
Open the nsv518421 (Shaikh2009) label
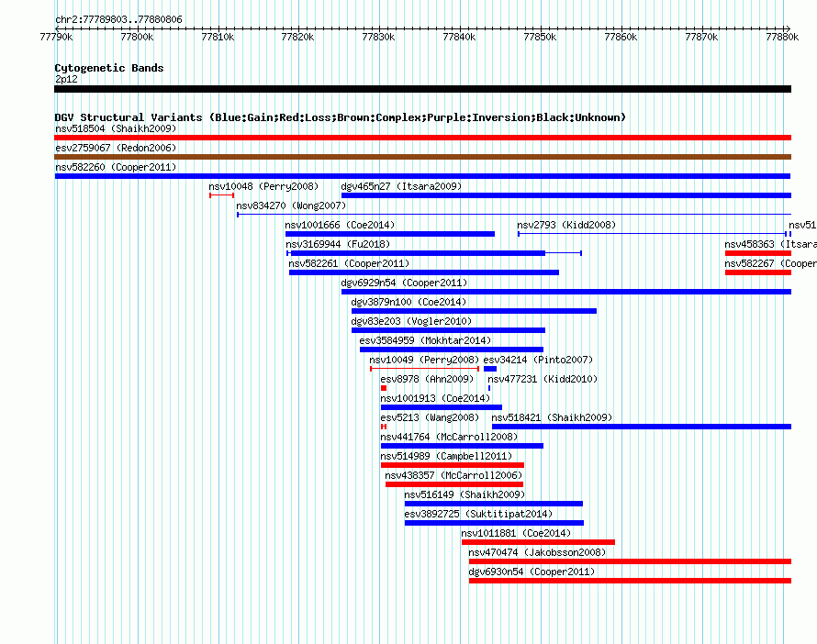(x=552, y=417)
